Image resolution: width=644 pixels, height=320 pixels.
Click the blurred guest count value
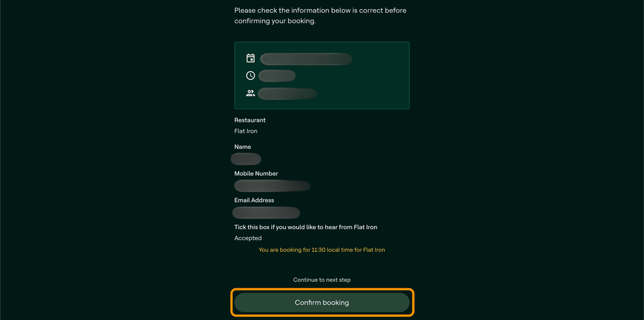[288, 93]
